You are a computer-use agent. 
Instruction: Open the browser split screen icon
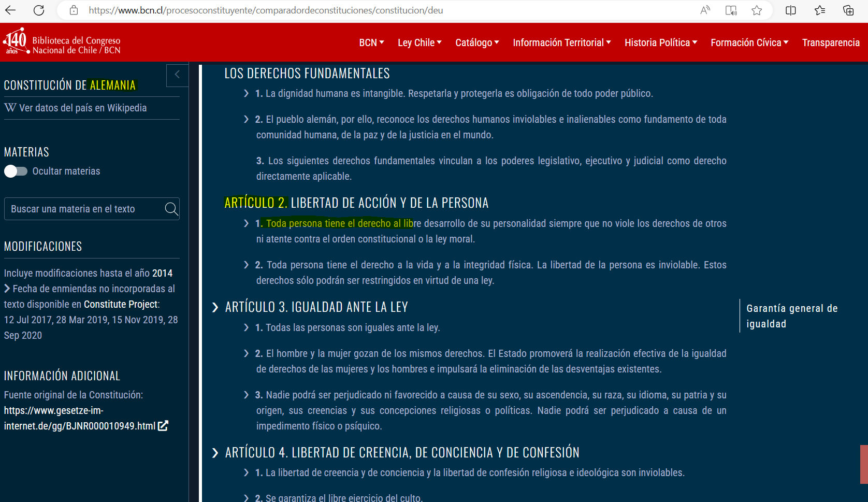[x=790, y=10]
